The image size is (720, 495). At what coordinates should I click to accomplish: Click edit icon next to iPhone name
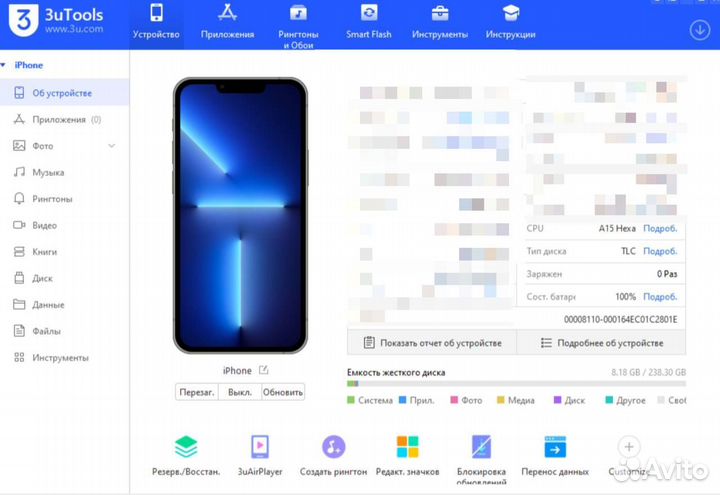264,370
